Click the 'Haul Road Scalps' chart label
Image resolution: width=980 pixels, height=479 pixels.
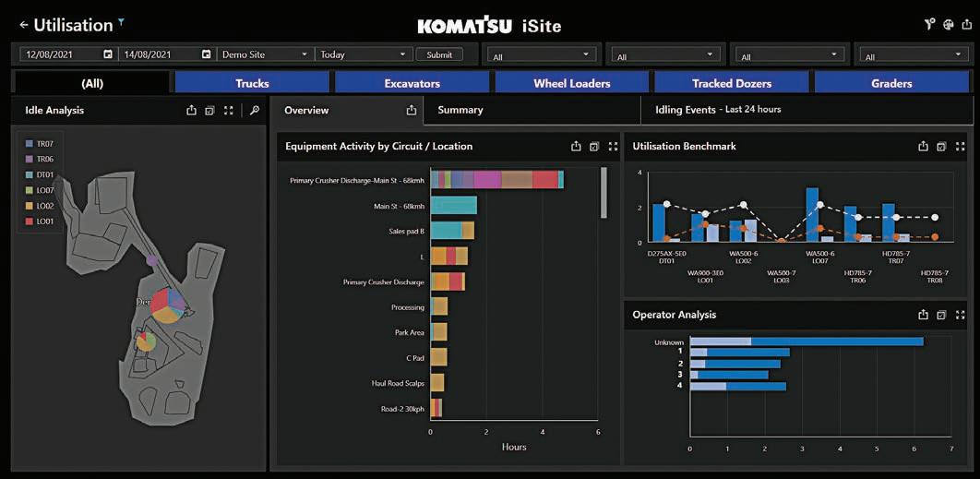click(x=398, y=383)
